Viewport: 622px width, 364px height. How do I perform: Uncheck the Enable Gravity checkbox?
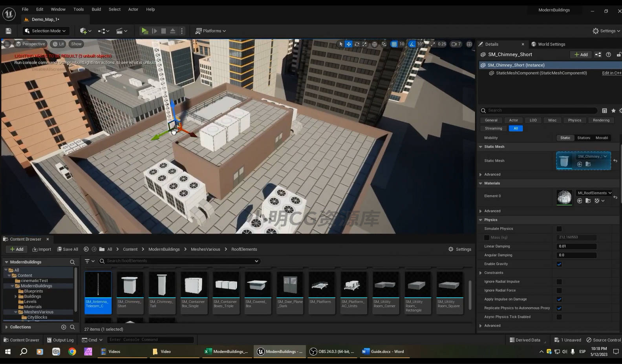pos(559,264)
